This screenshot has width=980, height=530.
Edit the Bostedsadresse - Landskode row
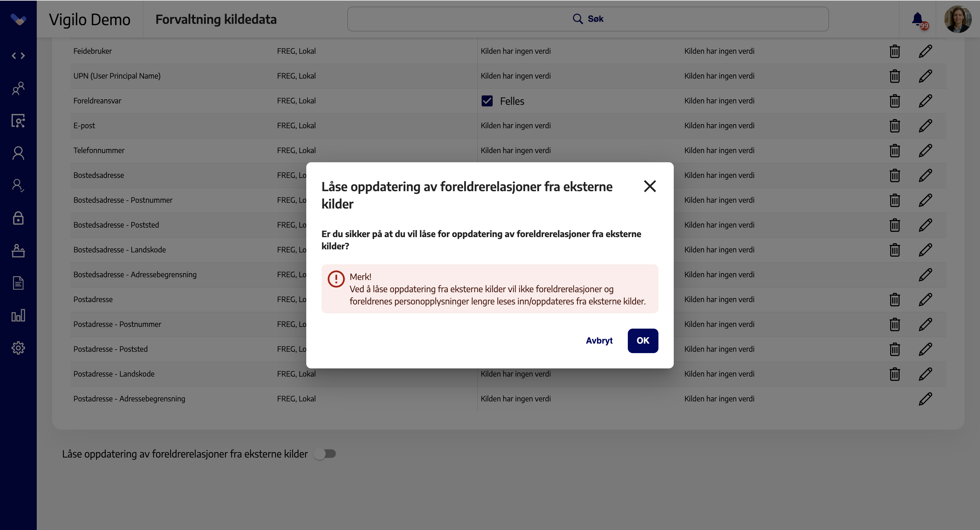pos(925,250)
